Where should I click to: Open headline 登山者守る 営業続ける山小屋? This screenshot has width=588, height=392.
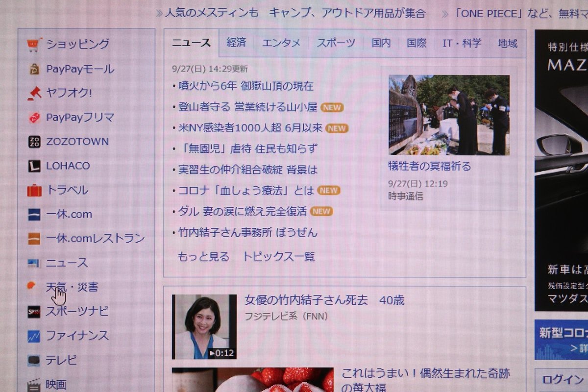click(248, 107)
